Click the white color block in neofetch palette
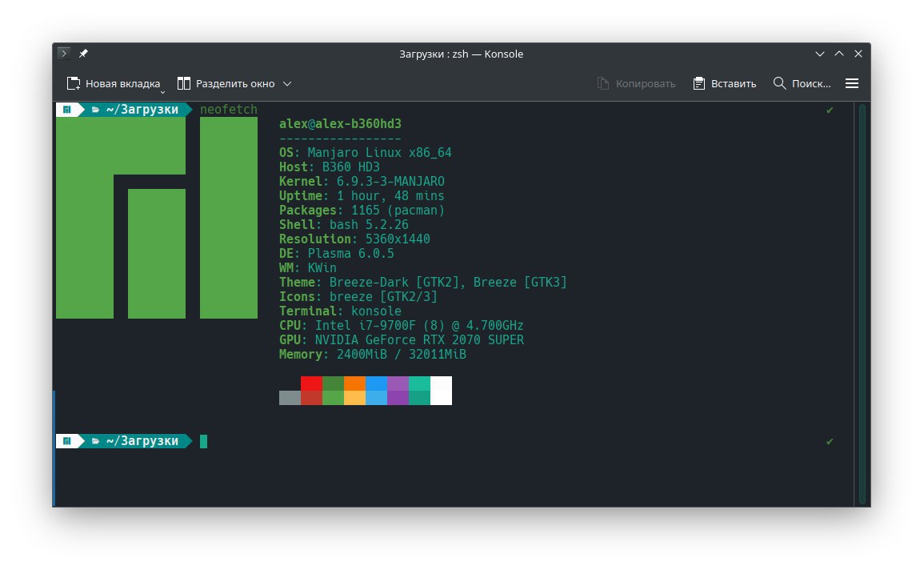 pyautogui.click(x=442, y=391)
